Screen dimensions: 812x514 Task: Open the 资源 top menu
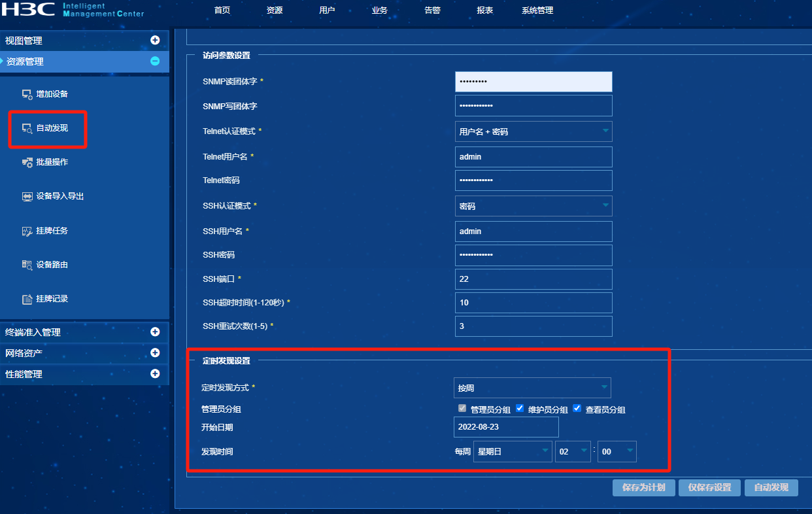click(x=275, y=10)
